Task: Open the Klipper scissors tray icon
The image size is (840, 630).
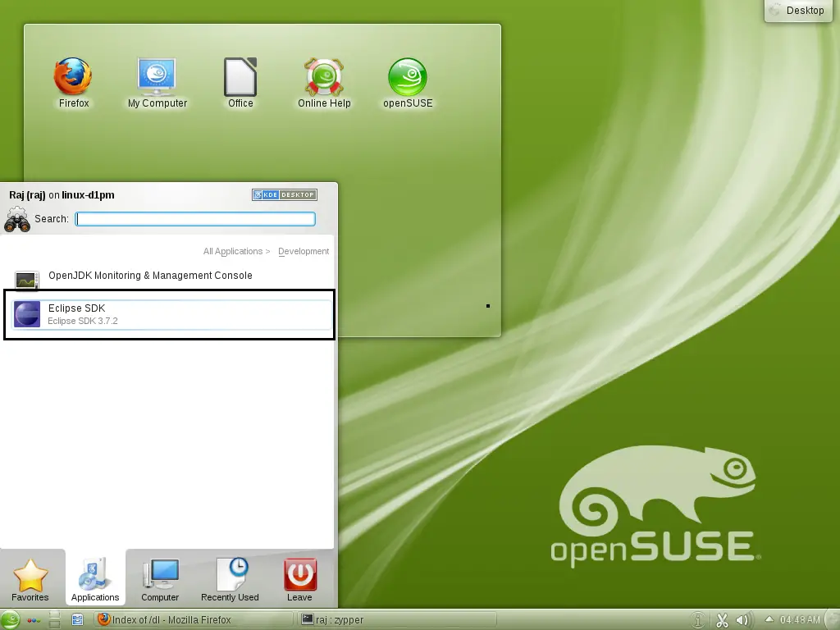Action: 722,620
